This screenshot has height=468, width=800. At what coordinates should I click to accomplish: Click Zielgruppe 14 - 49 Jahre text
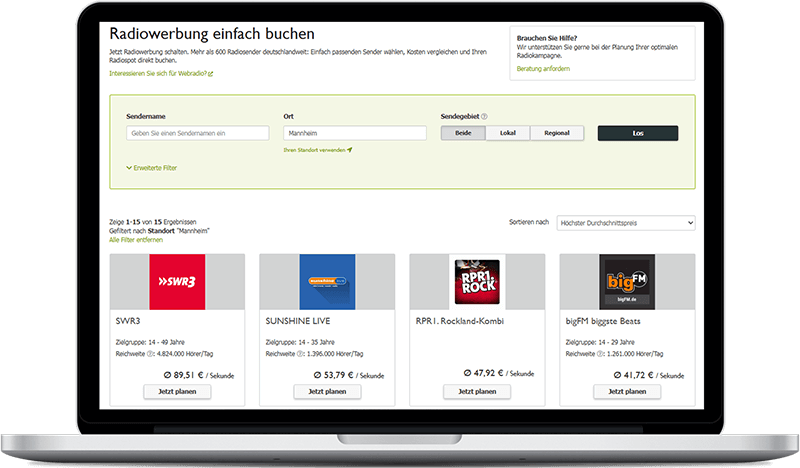pos(150,342)
